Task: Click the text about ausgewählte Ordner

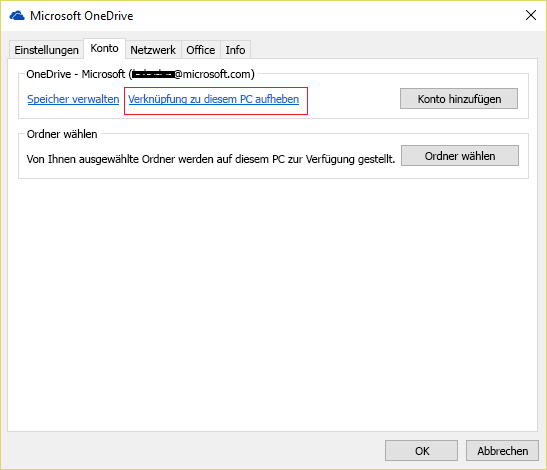Action: click(x=211, y=159)
